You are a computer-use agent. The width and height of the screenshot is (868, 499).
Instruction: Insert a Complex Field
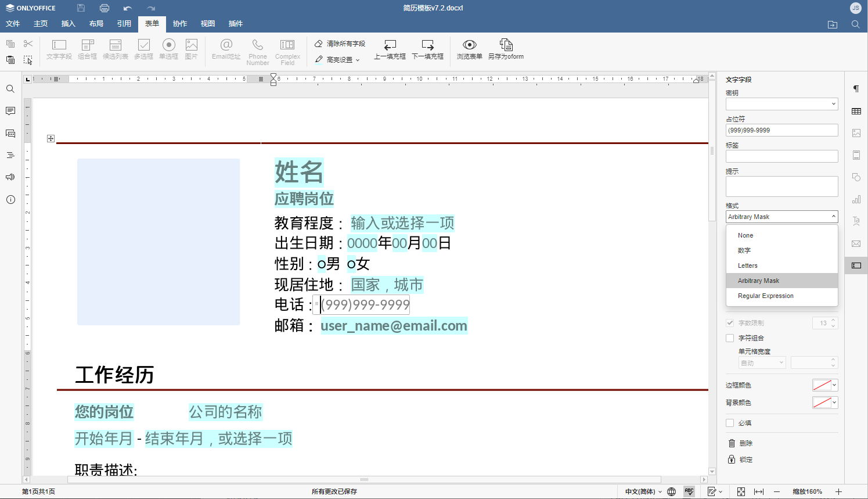pos(287,52)
